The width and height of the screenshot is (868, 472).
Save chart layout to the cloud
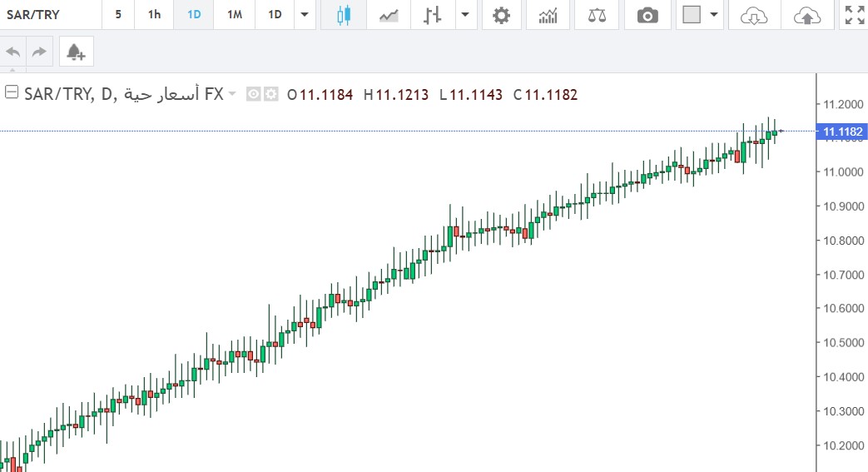pos(806,15)
